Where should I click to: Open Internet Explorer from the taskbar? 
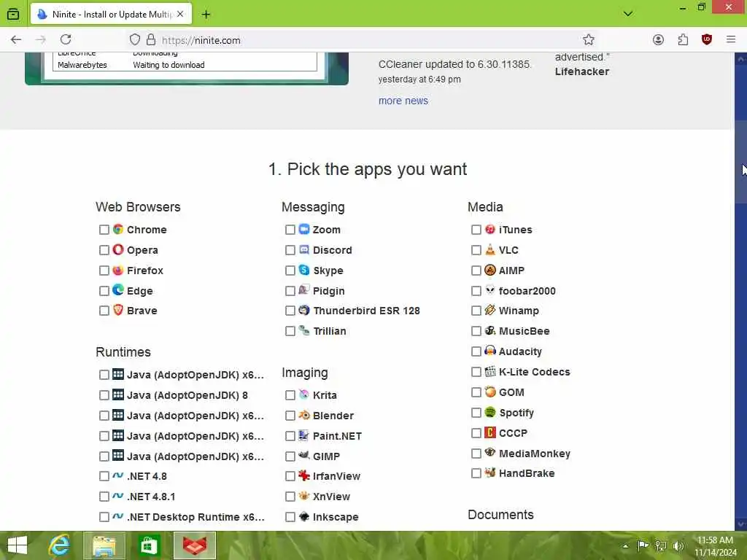click(x=60, y=545)
